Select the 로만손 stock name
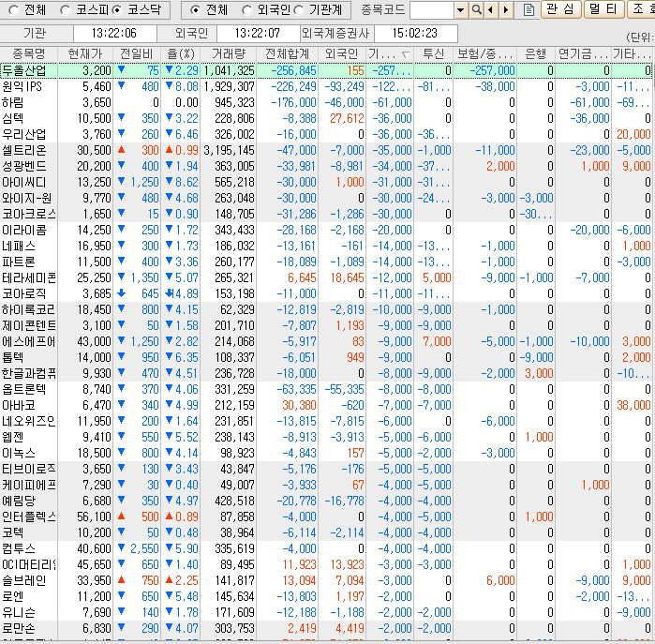Image resolution: width=655 pixels, height=644 pixels. click(x=19, y=628)
